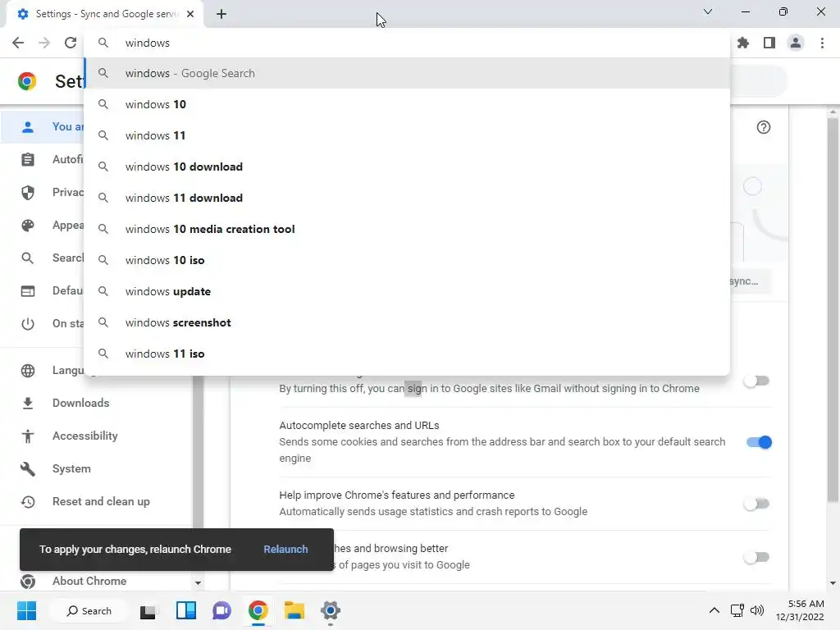Select the 'windows 10 iso' suggestion
This screenshot has width=840, height=630.
point(407,260)
